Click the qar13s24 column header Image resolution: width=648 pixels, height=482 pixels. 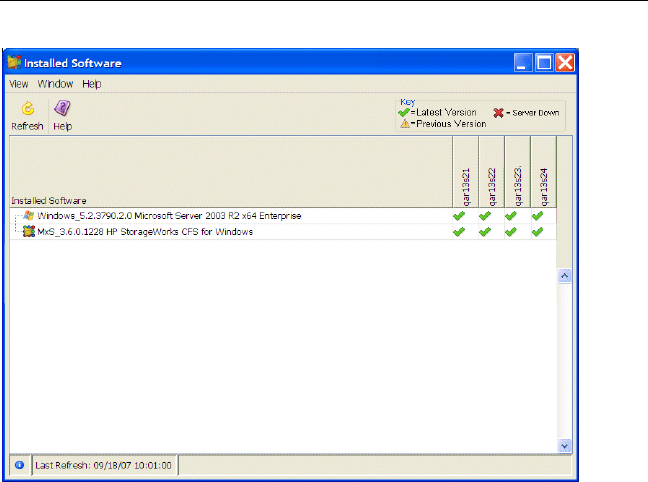[x=543, y=172]
